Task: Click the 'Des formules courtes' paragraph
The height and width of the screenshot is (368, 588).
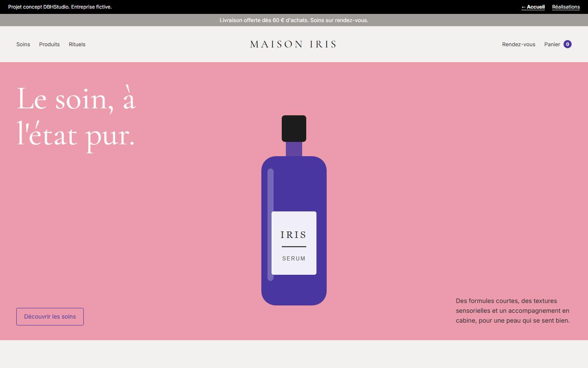Action: pyautogui.click(x=513, y=311)
